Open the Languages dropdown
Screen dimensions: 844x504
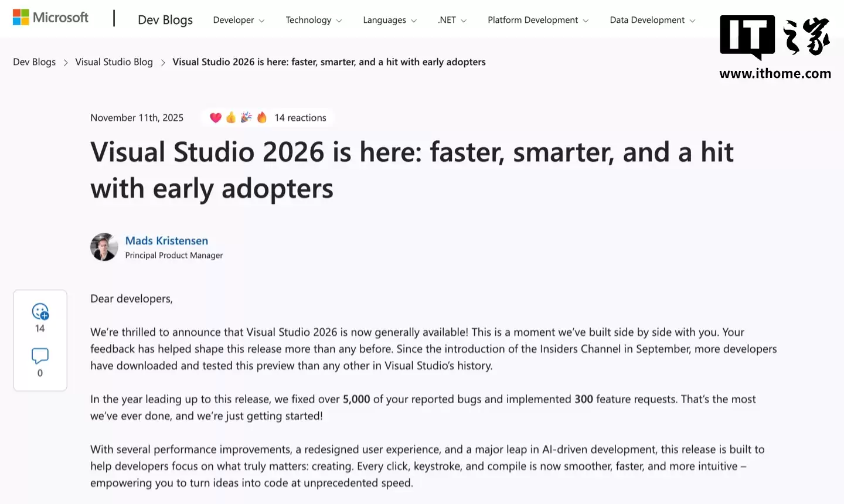(389, 19)
